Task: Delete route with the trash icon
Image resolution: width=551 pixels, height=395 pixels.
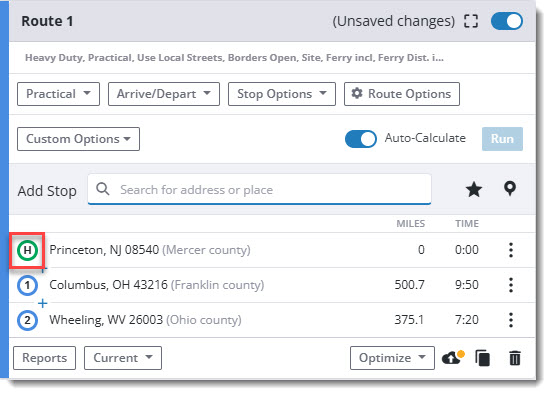Action: [515, 358]
